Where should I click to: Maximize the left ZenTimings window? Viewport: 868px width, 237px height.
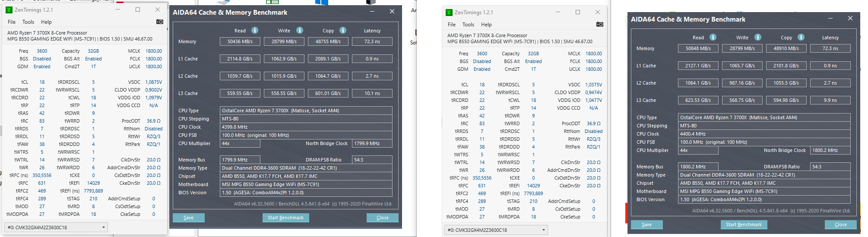coord(138,9)
